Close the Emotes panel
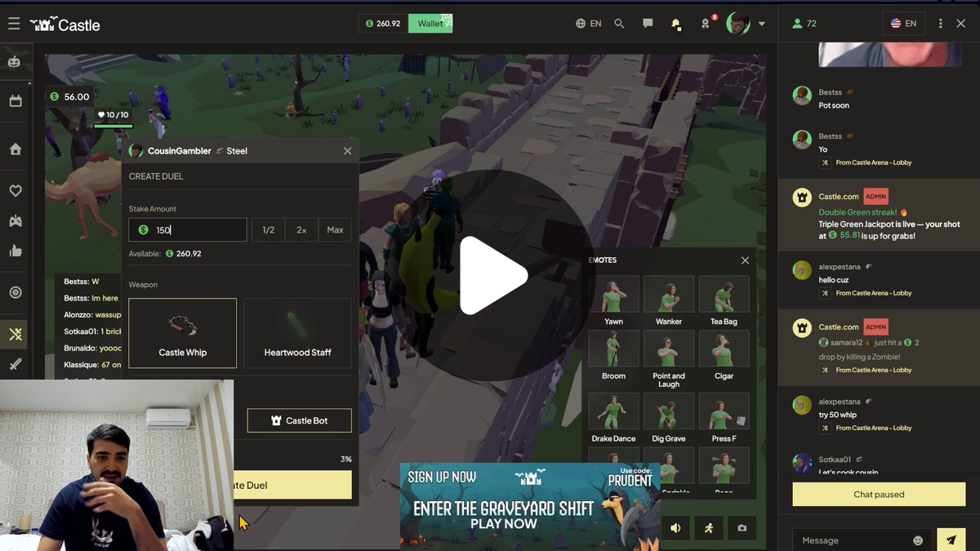This screenshot has width=980, height=551. 745,260
